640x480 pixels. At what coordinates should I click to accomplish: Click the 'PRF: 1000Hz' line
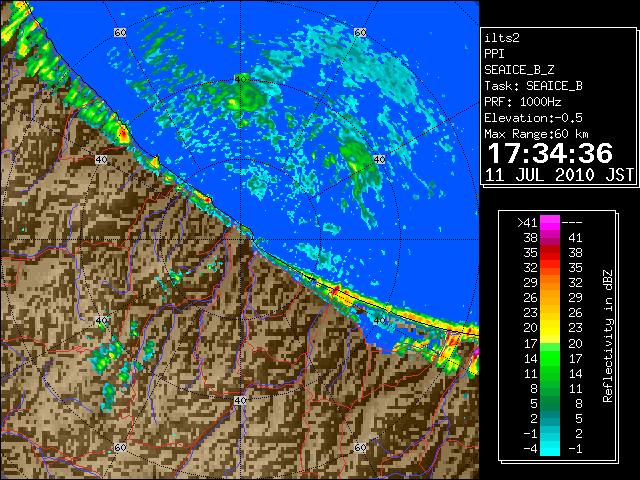click(x=523, y=102)
